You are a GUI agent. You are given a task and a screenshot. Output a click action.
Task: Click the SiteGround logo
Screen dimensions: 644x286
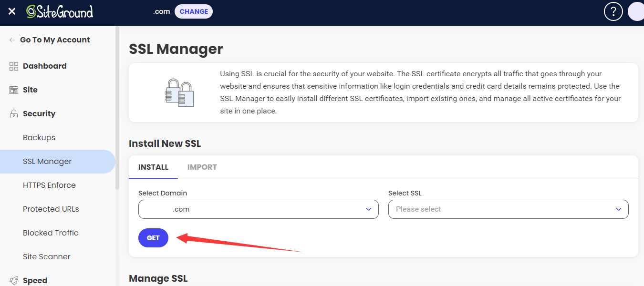click(60, 11)
